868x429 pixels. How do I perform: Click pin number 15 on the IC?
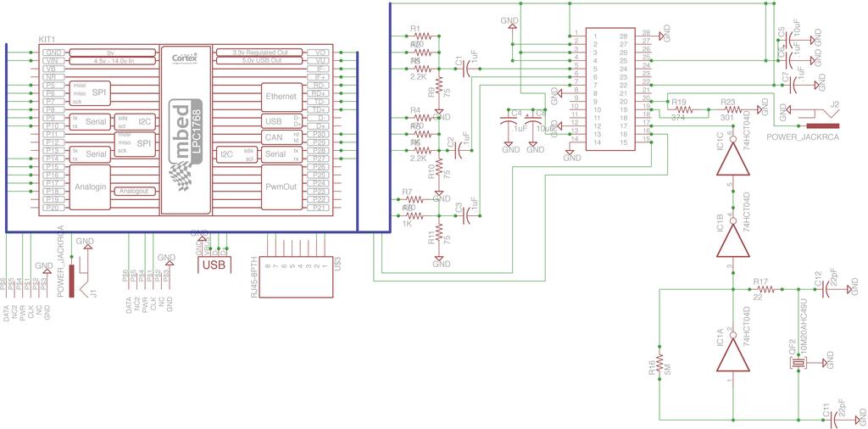point(623,142)
